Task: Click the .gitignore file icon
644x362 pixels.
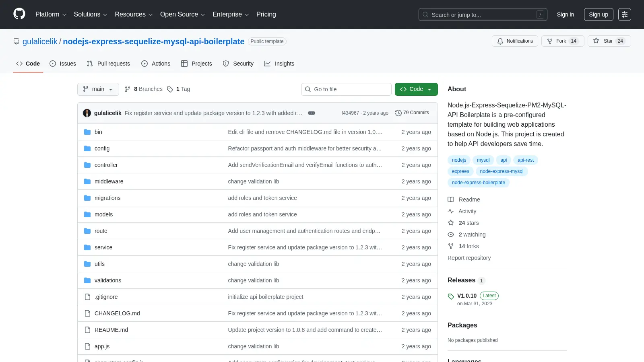Action: click(x=87, y=297)
